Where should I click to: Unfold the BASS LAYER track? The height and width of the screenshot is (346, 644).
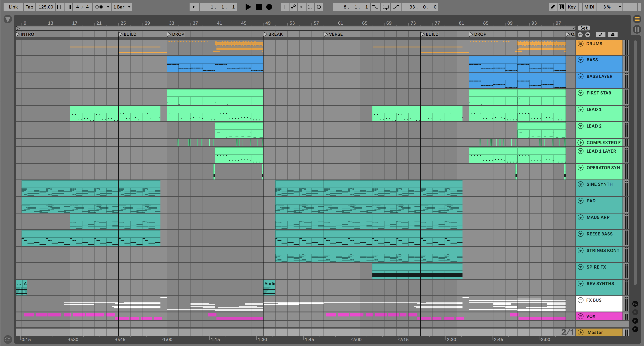click(x=581, y=76)
